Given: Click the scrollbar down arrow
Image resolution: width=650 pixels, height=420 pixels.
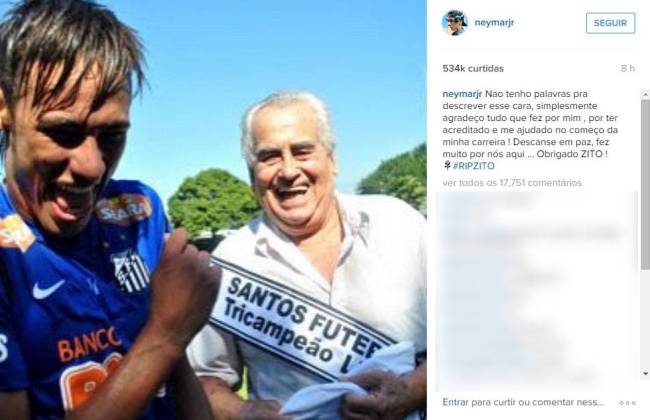Looking at the screenshot, I should pos(645,373).
